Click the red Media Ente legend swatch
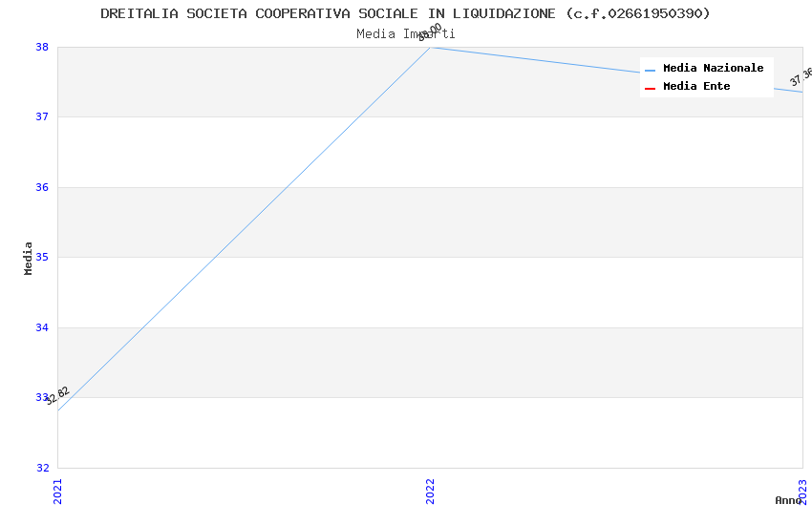Screen dimensions: 812x525 pyautogui.click(x=650, y=89)
